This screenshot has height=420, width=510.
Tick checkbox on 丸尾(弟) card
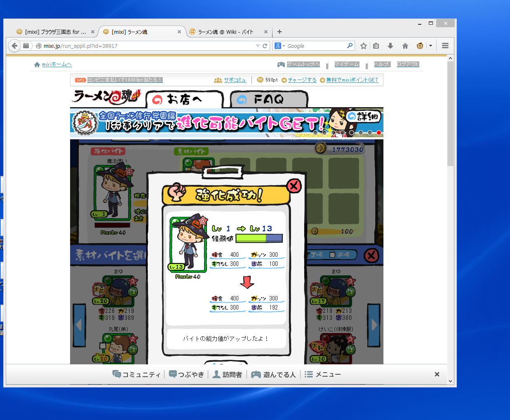tap(103, 346)
